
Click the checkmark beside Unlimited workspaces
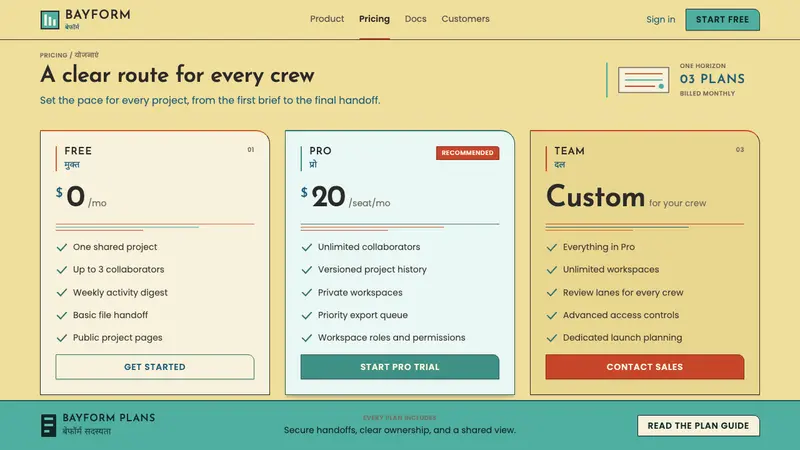tap(552, 270)
